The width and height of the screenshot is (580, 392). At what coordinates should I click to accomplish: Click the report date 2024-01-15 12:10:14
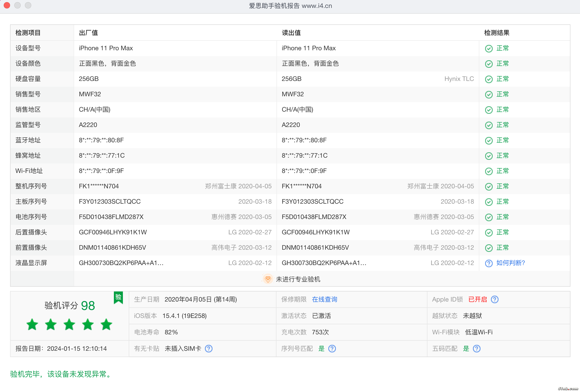[x=77, y=349]
